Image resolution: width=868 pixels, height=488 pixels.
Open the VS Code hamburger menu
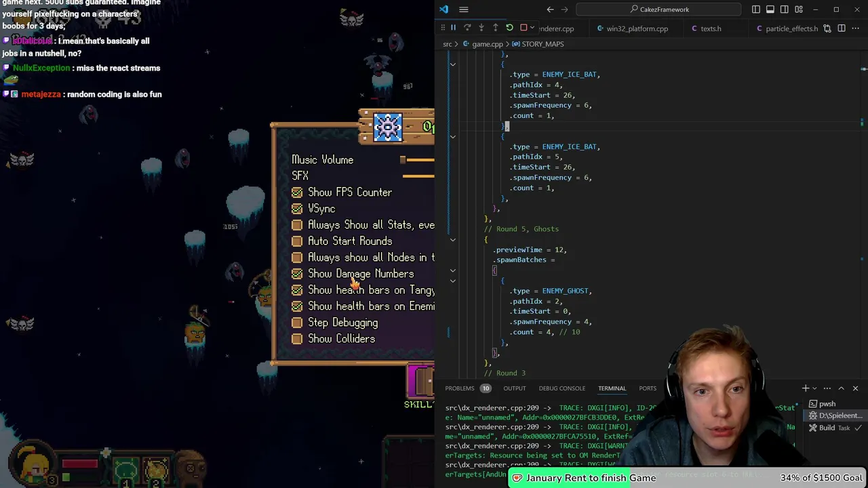tap(464, 9)
